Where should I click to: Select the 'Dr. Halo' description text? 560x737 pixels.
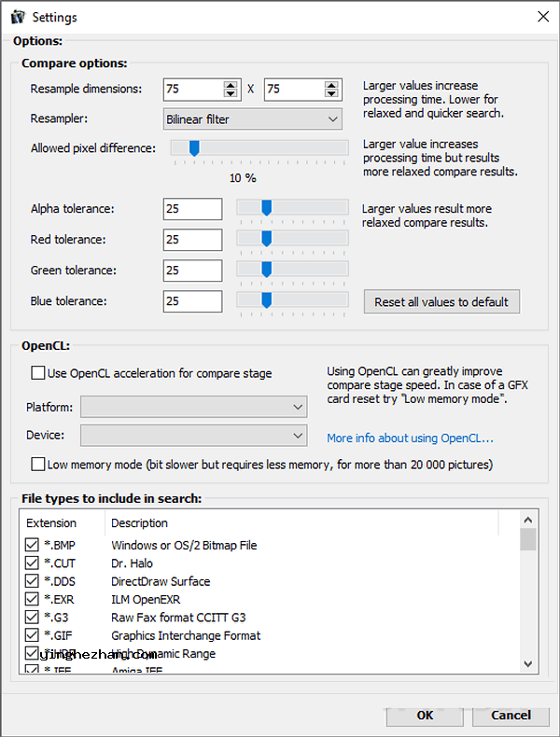tap(132, 563)
